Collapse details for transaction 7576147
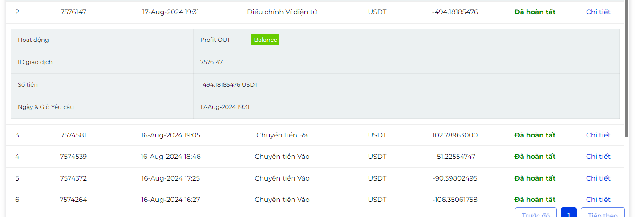 pos(598,12)
